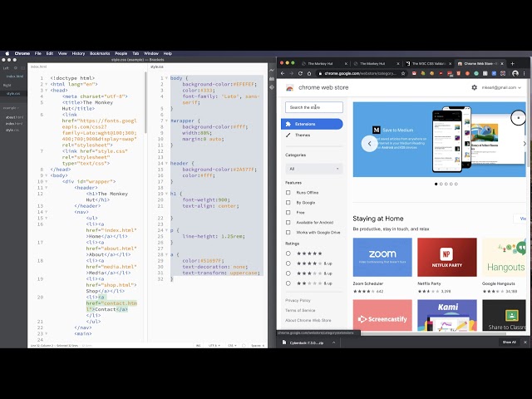Select Extensions in the store sidebar
Screen dimensions: 532x399
[x=312, y=124]
